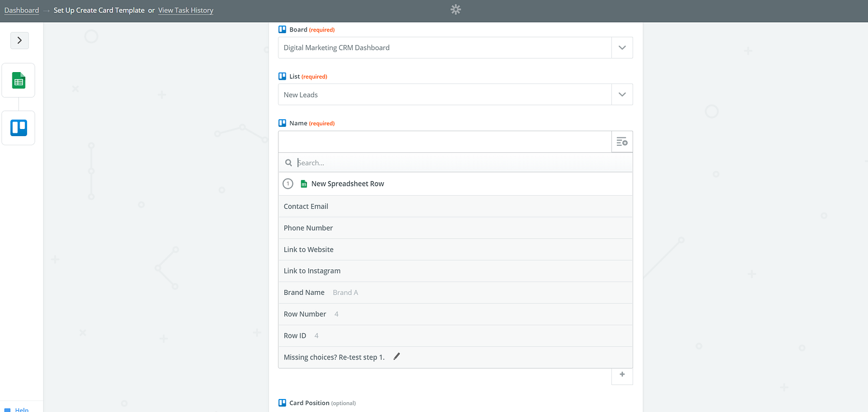
Task: Click into the Name text field
Action: (445, 142)
